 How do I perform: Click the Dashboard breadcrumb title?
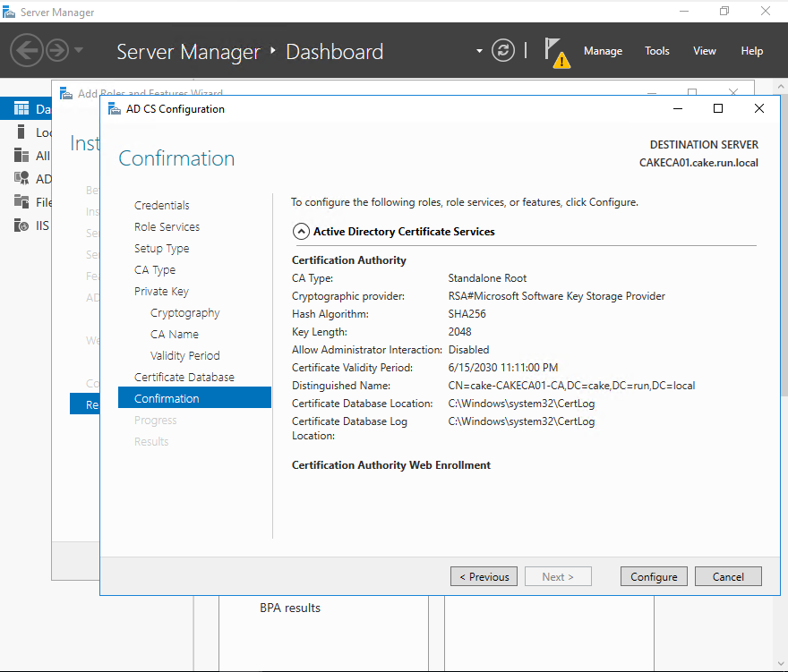tap(334, 52)
